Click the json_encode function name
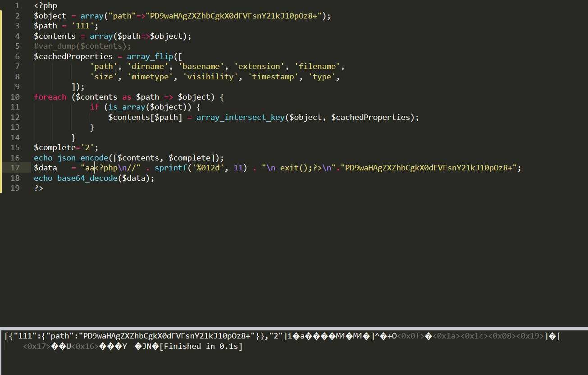This screenshot has height=375, width=588. (x=83, y=158)
